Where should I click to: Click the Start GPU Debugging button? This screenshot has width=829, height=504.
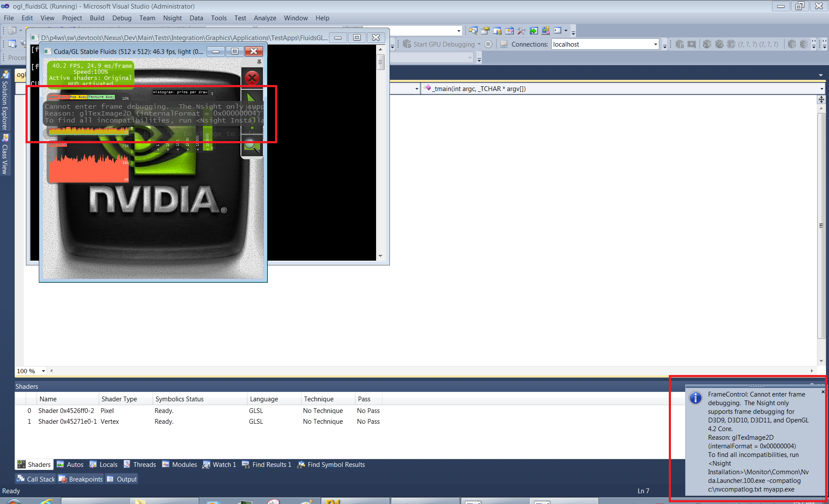[439, 44]
